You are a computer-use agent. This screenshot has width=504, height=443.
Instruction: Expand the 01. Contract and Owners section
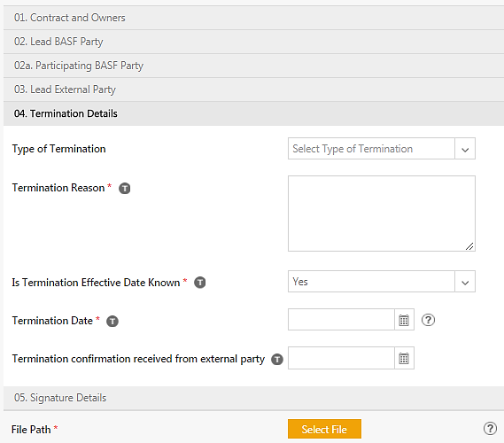point(253,18)
